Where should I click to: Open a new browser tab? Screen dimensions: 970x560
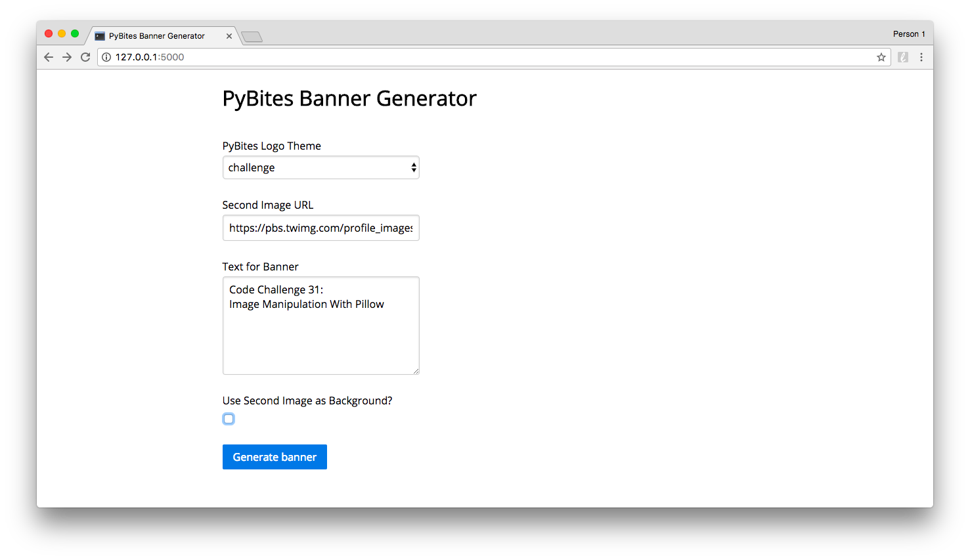tap(252, 37)
